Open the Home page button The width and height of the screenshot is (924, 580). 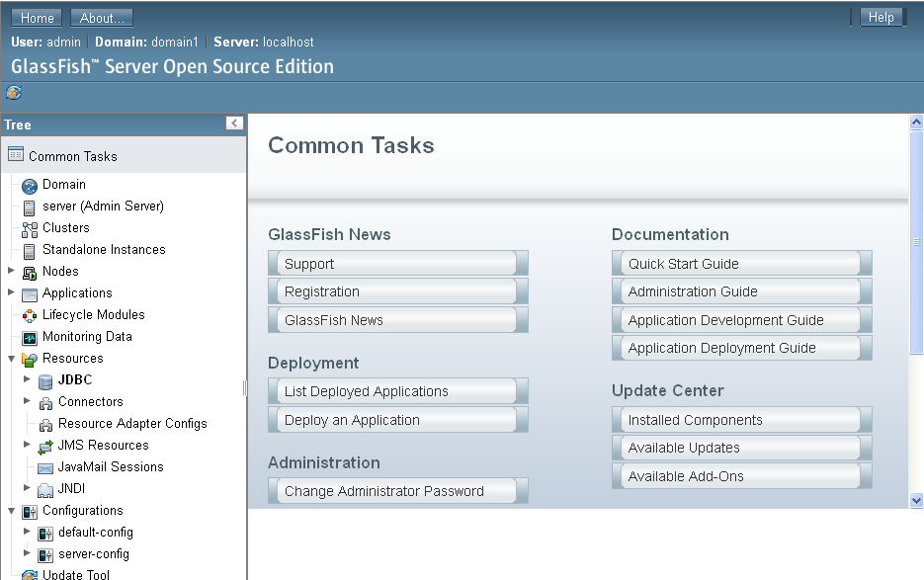pos(37,18)
